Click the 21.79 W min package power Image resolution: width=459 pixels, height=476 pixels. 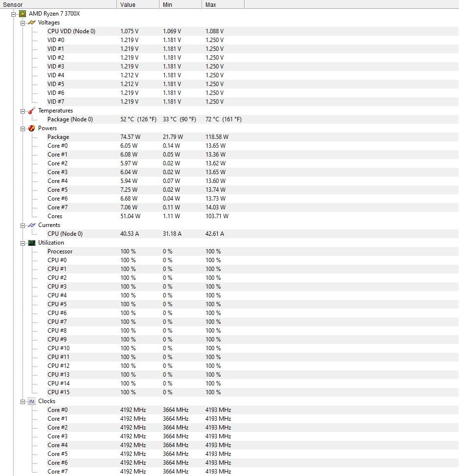173,137
